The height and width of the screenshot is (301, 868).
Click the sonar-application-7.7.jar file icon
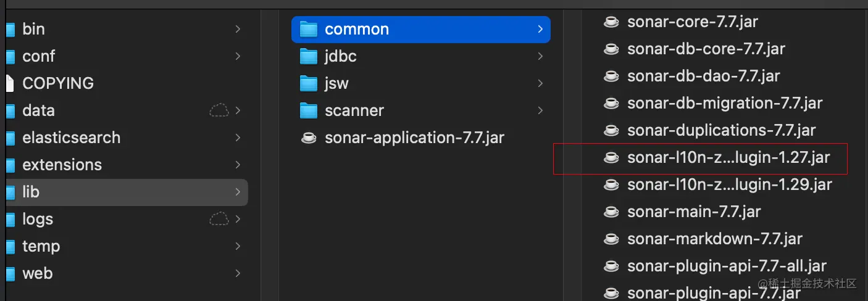(308, 138)
